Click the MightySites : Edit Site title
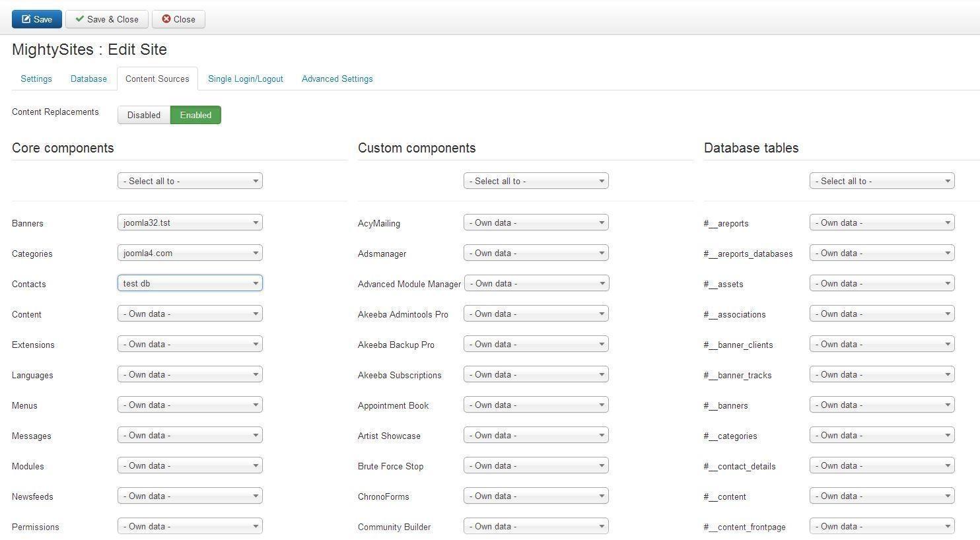Screen dimensions: 980x540 pos(89,50)
